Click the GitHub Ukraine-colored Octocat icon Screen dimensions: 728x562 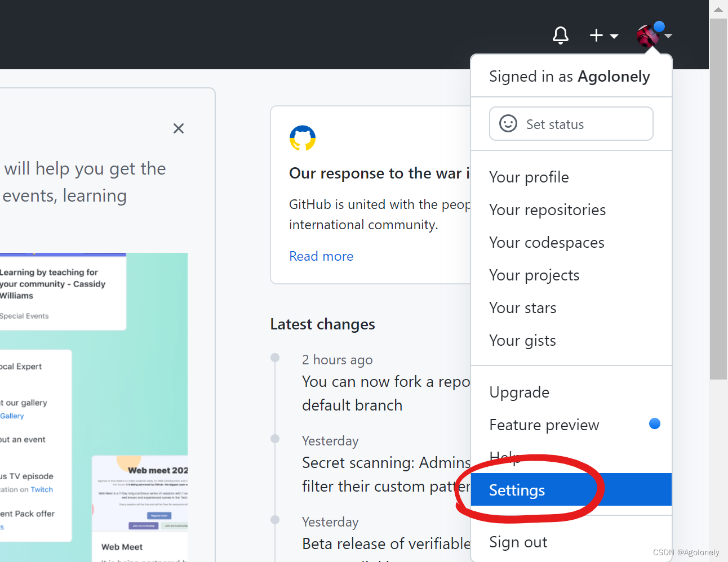click(x=303, y=138)
